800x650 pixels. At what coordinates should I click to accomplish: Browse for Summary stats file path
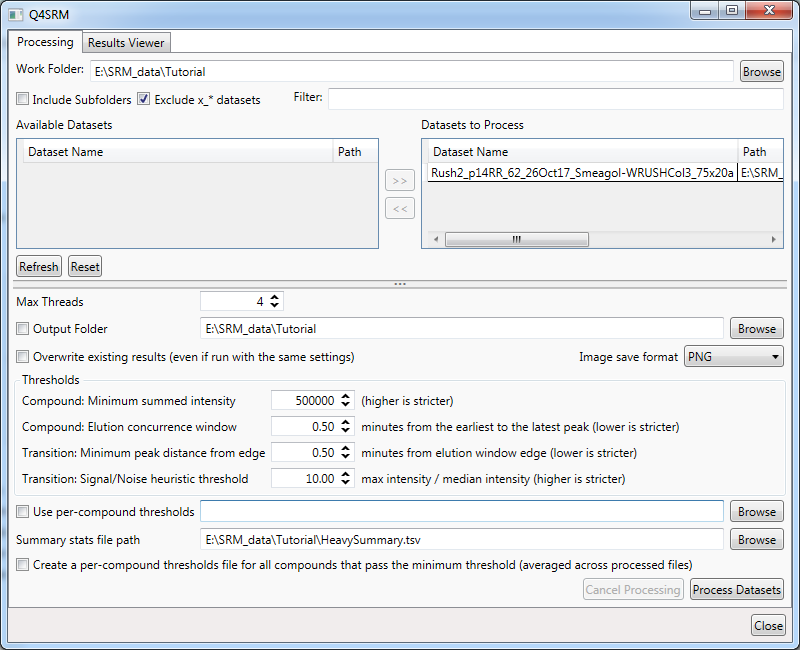[x=757, y=540]
